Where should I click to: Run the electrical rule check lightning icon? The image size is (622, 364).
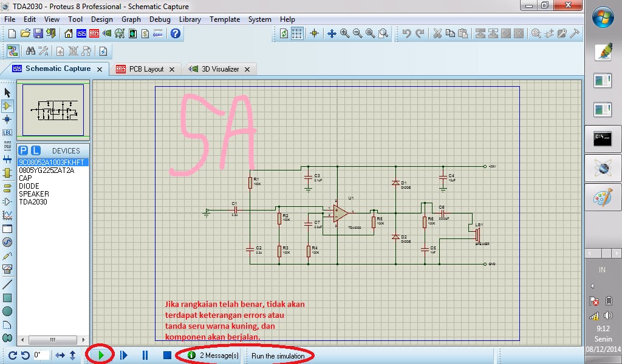coord(103,51)
